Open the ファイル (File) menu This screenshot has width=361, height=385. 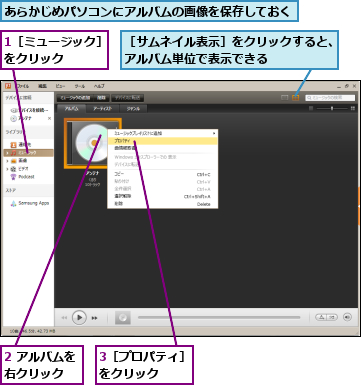pyautogui.click(x=23, y=86)
